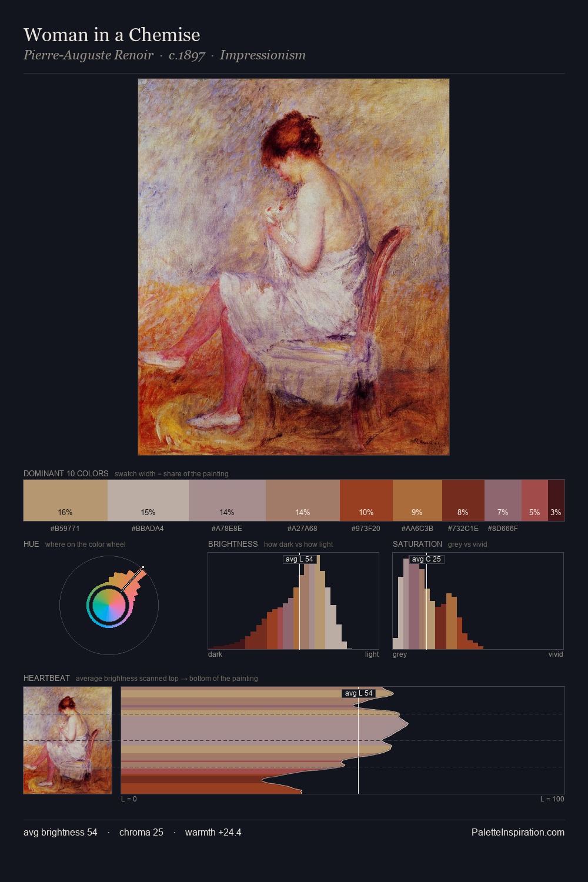Click the hex code #A78E8E

pos(227,529)
